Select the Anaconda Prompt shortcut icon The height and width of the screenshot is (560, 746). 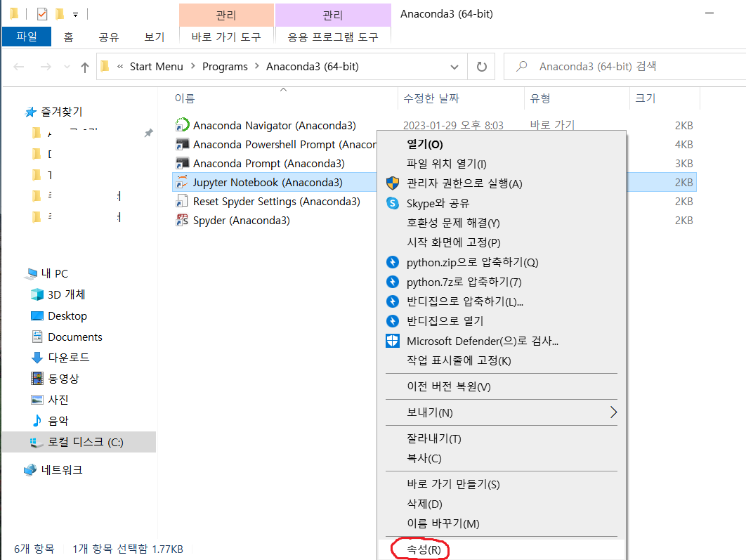182,163
